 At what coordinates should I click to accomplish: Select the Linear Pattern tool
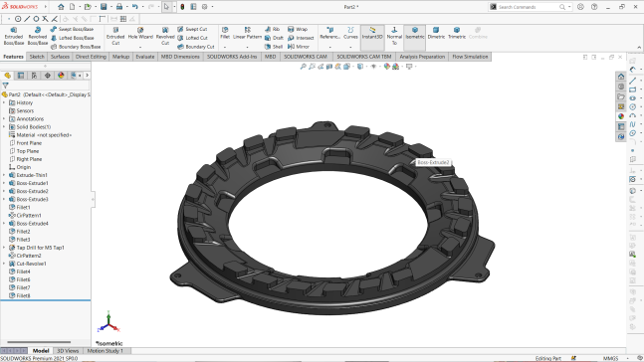[247, 33]
